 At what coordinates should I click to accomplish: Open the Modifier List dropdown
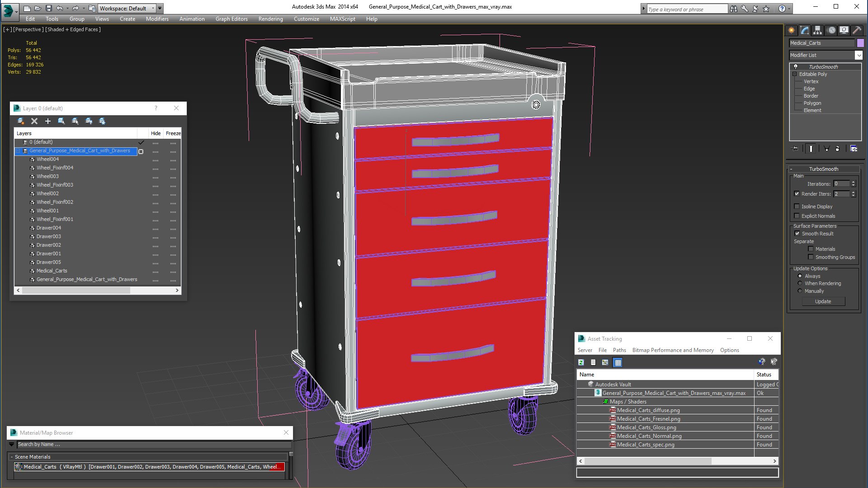coord(859,55)
